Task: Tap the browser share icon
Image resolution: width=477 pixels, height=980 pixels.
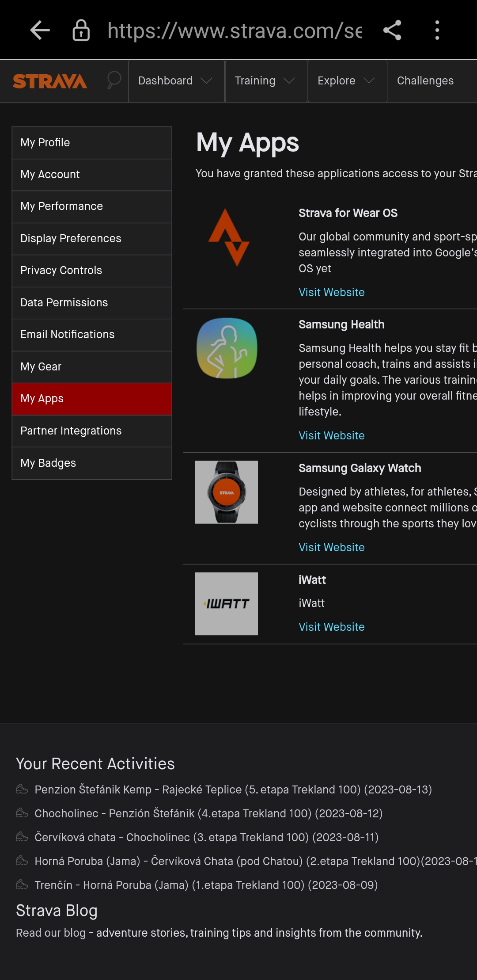Action: tap(392, 31)
